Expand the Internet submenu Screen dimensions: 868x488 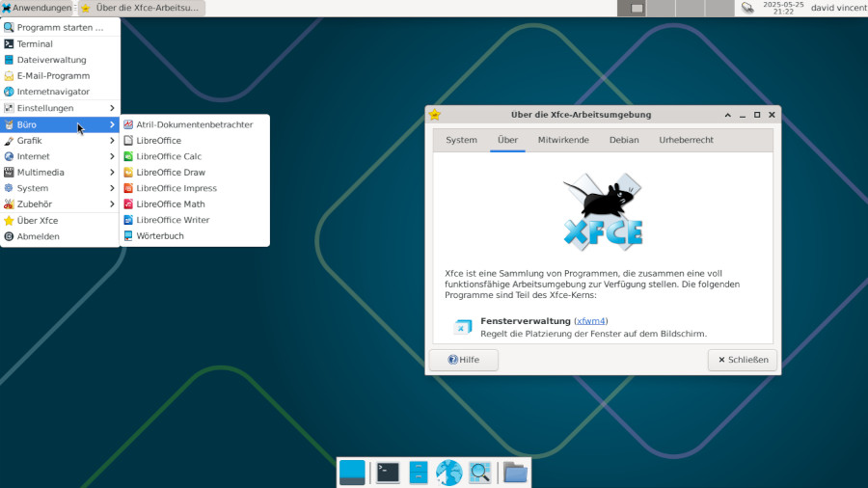click(60, 156)
